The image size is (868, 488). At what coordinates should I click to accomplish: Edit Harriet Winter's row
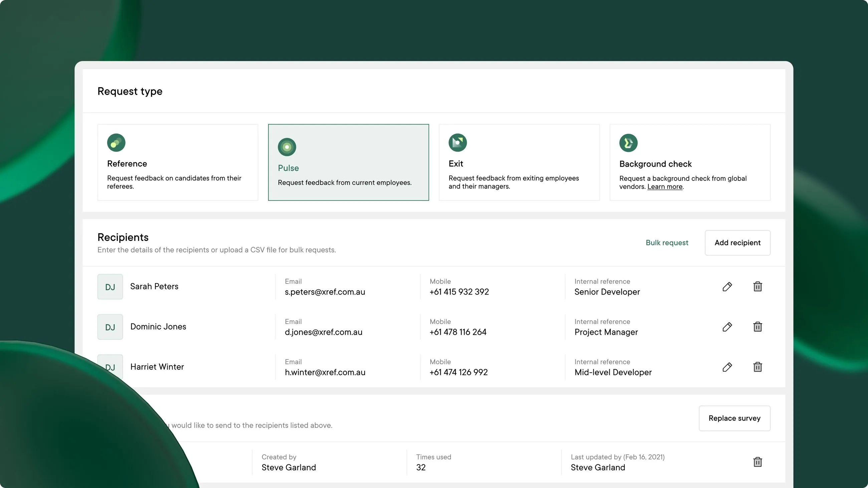pos(727,367)
